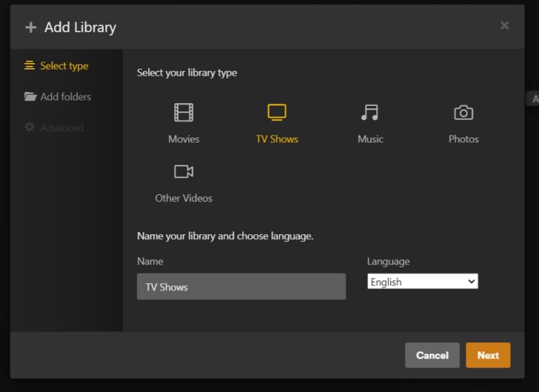
Task: Open the Advanced step
Action: pos(62,128)
